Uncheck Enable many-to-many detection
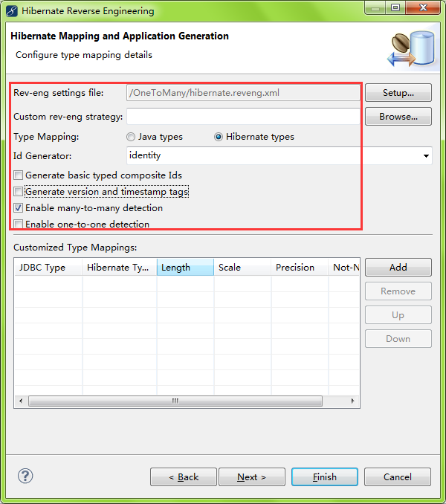Image resolution: width=446 pixels, height=504 pixels. point(19,208)
